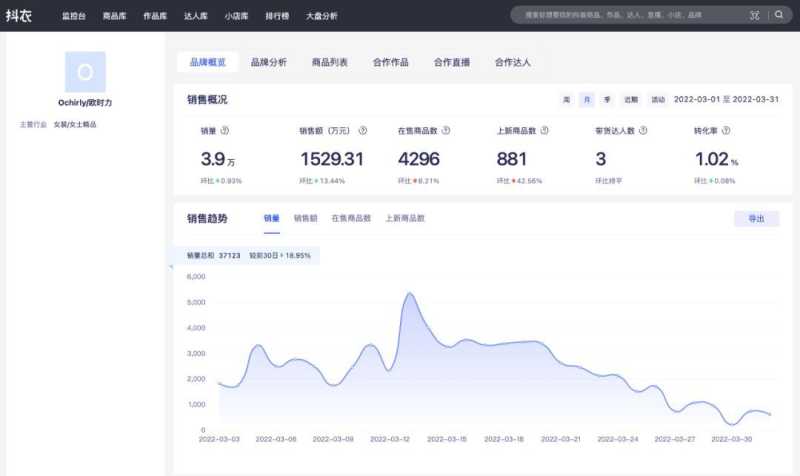Click the help icon beside 销售额（万元）
This screenshot has height=476, width=800.
(x=363, y=131)
